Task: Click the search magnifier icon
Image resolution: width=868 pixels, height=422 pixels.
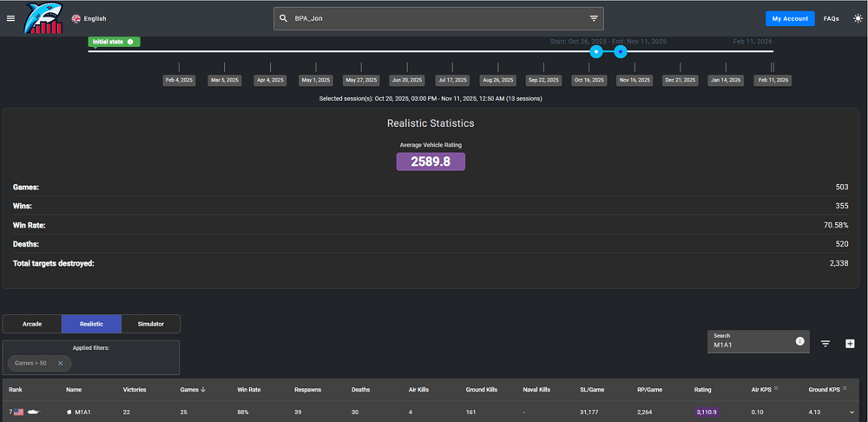Action: 283,18
